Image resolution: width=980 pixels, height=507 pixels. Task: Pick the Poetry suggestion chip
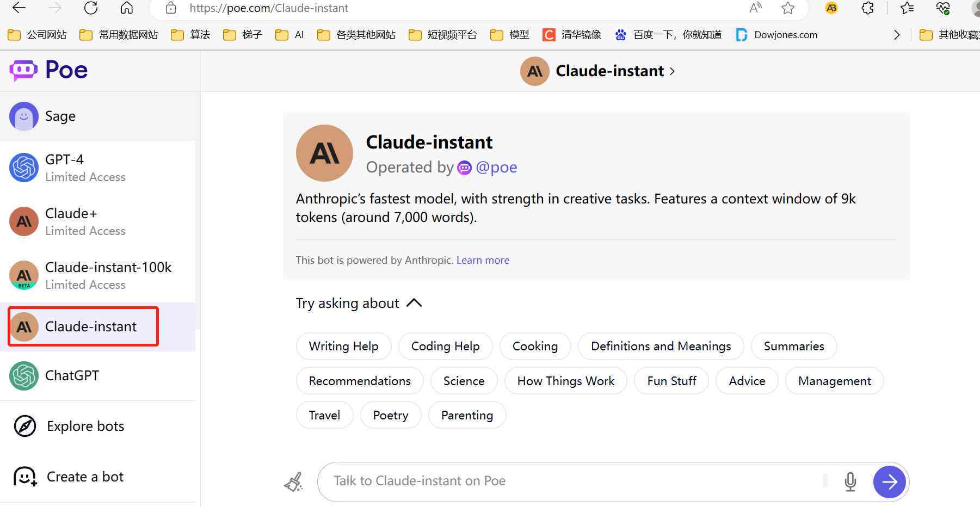point(391,416)
